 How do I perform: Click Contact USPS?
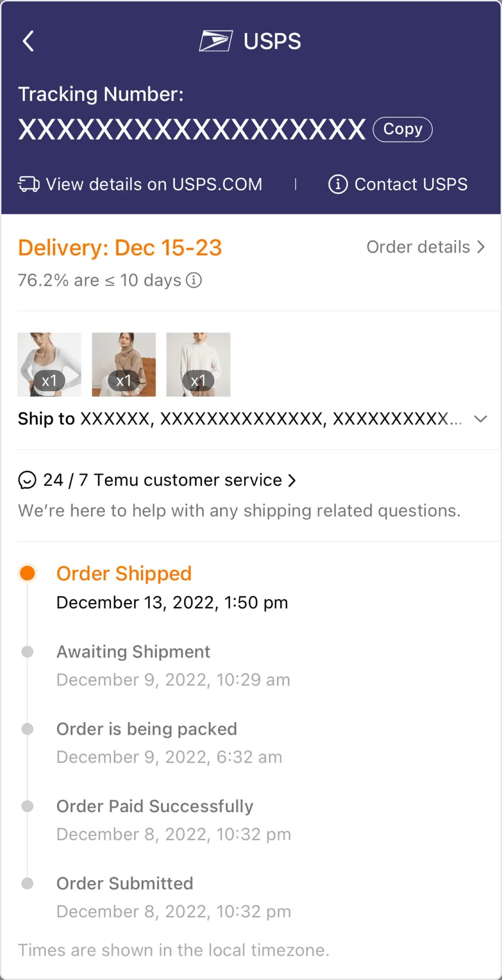coord(411,184)
